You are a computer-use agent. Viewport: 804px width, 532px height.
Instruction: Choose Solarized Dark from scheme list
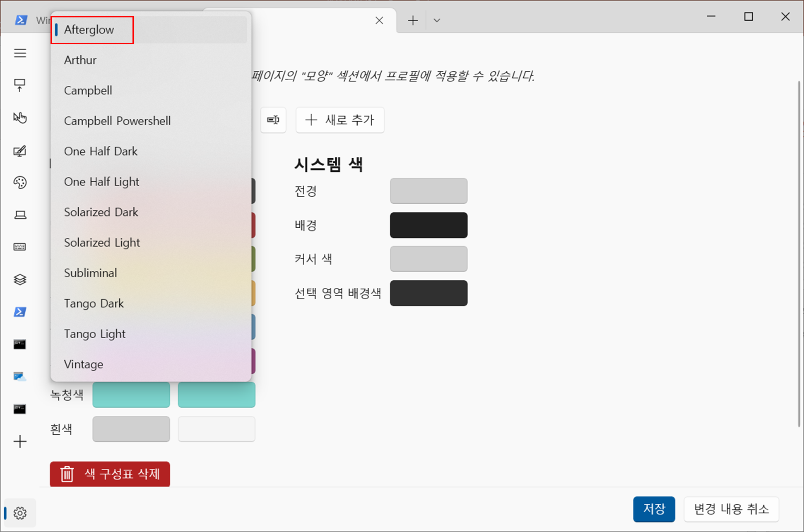click(x=101, y=212)
